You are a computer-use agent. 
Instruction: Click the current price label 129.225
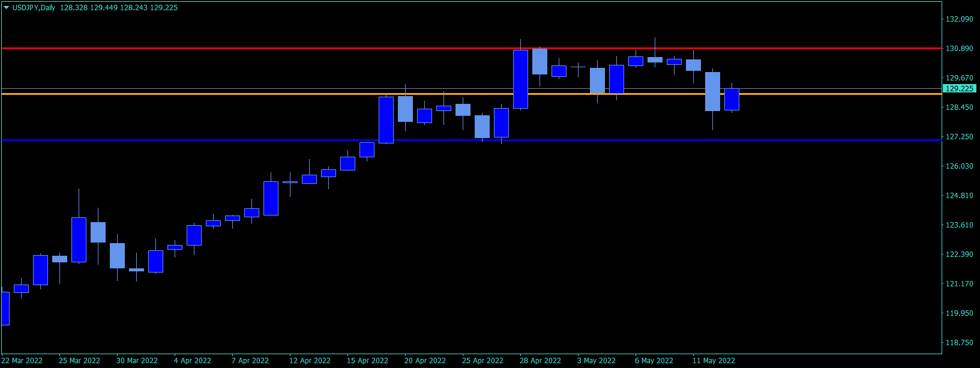click(959, 88)
